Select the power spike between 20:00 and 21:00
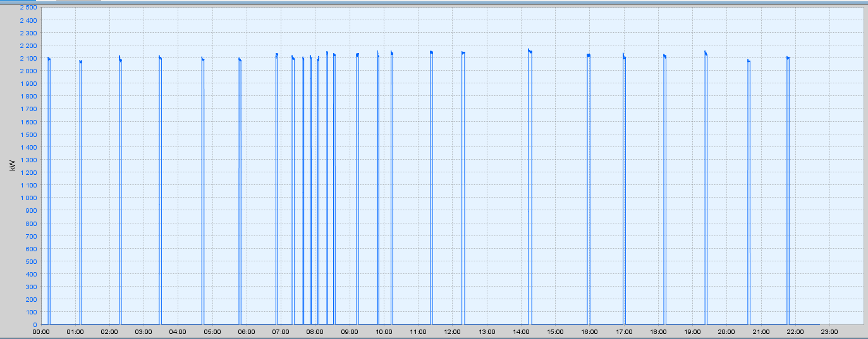The width and height of the screenshot is (868, 339). (749, 192)
